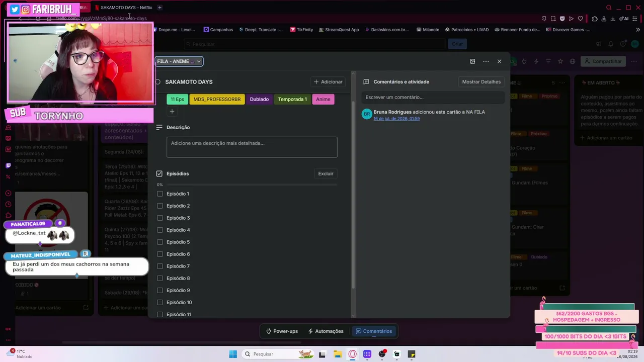This screenshot has height=362, width=644.
Task: Open the card actions three-dot menu
Action: tap(486, 61)
